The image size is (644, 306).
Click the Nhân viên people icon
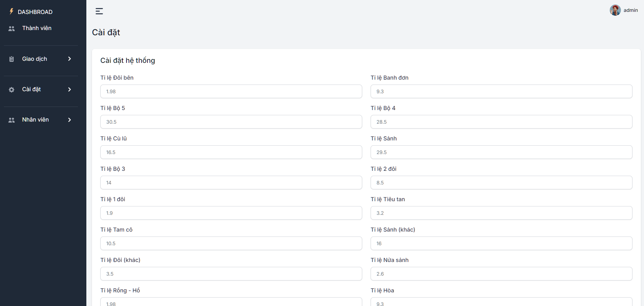click(12, 120)
